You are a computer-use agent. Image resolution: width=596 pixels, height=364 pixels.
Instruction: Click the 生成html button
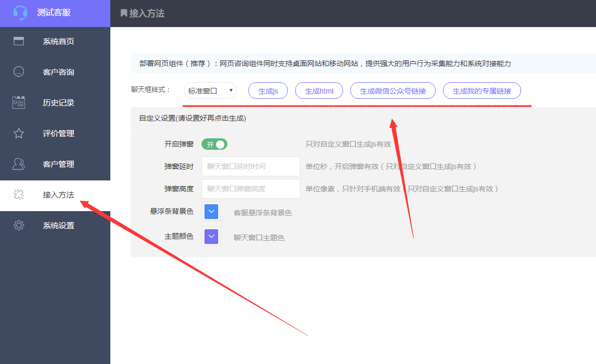(x=319, y=90)
